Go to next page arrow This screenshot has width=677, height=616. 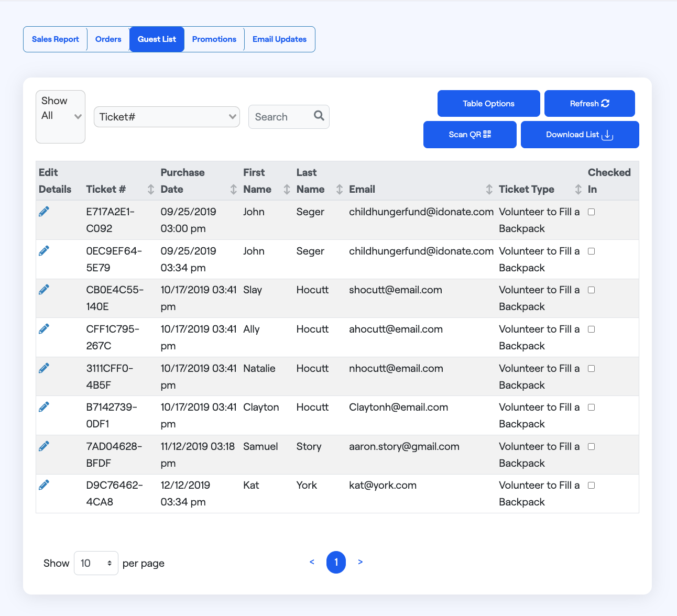(360, 562)
